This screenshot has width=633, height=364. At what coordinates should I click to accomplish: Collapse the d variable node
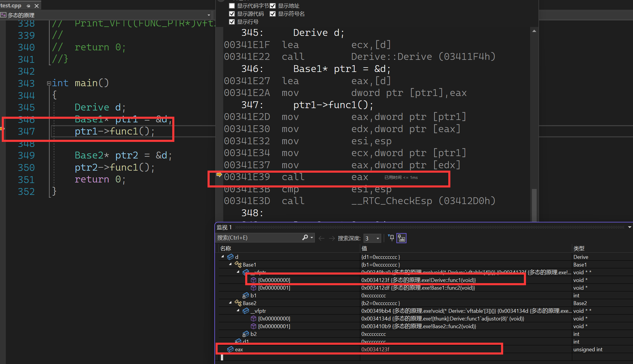point(223,256)
